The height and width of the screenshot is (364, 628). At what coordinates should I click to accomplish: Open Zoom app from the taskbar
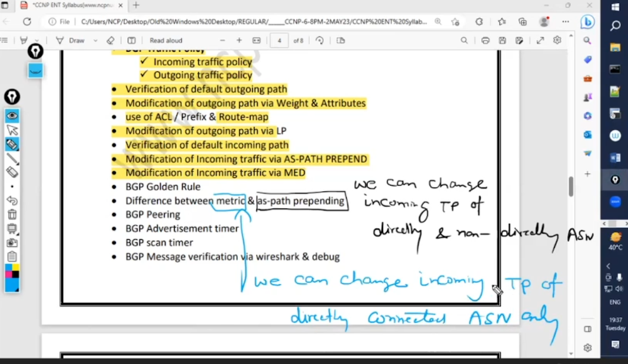[615, 202]
